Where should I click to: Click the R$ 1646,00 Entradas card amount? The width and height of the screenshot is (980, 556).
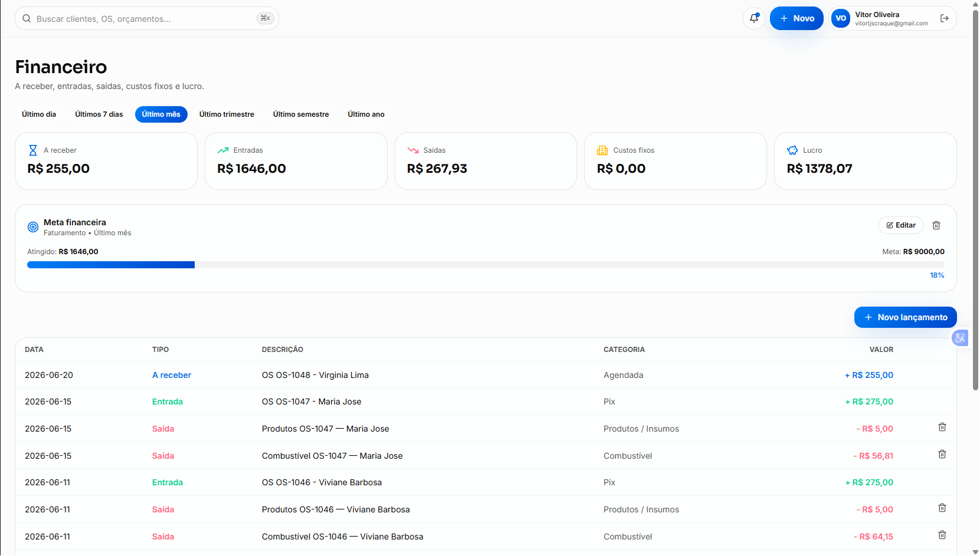[x=251, y=169]
